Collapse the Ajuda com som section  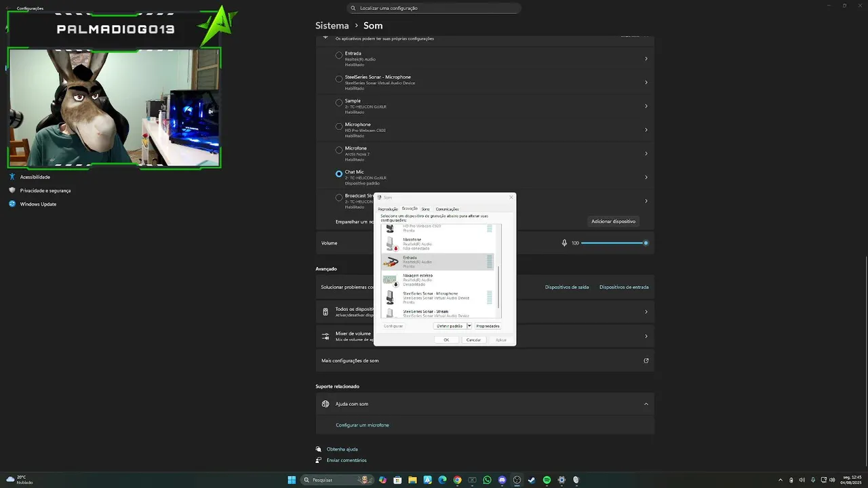646,404
